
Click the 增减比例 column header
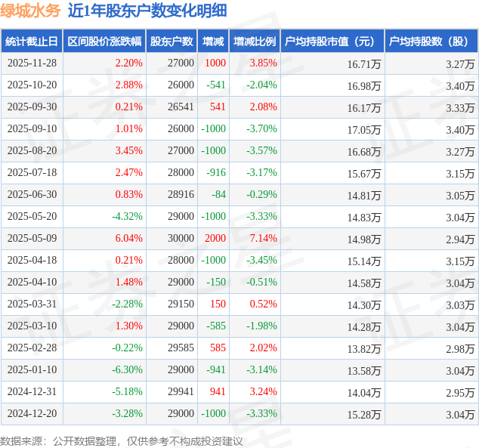(255, 42)
